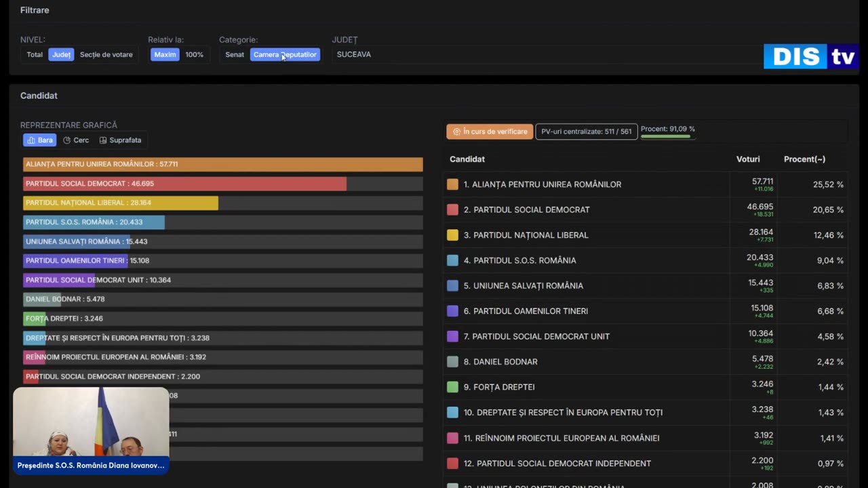868x488 pixels.
Task: Set relative scale to 100%
Action: [x=195, y=55]
